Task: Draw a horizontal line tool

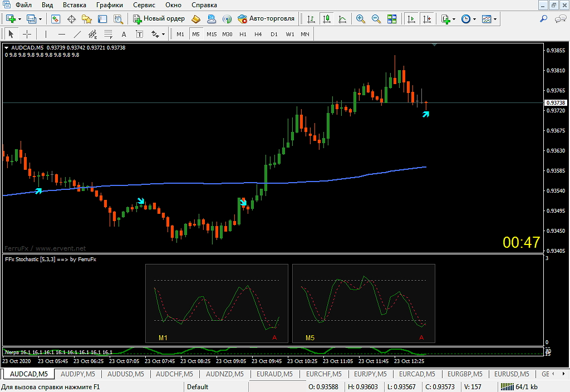Action: [62, 34]
